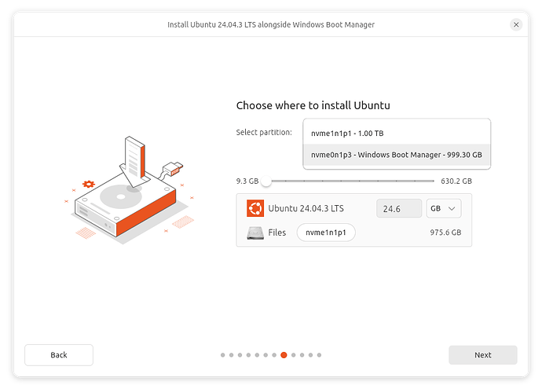Click the 9.3 GB minimum size label
The height and width of the screenshot is (392, 542).
click(247, 181)
